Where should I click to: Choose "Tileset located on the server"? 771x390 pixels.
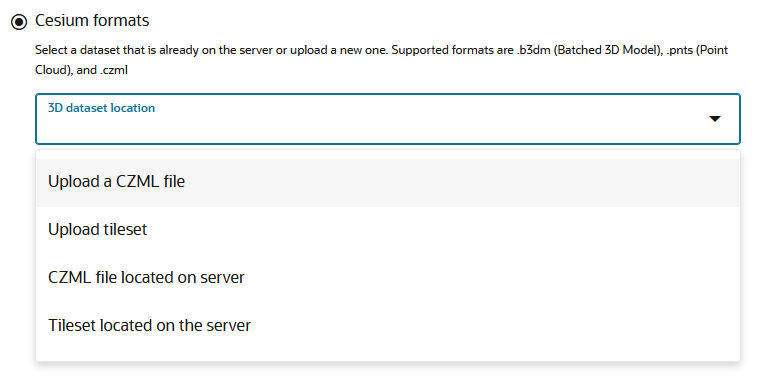[387, 326]
